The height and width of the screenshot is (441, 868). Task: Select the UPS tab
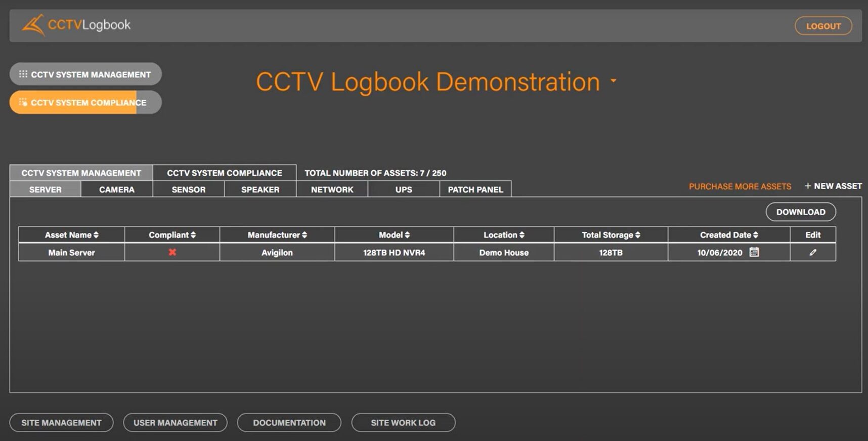coord(404,189)
